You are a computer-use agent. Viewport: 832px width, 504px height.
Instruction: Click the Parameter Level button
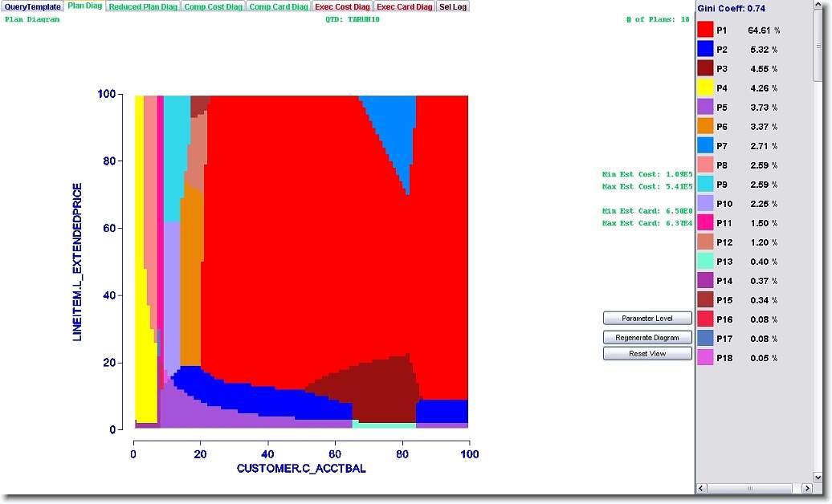pos(647,319)
